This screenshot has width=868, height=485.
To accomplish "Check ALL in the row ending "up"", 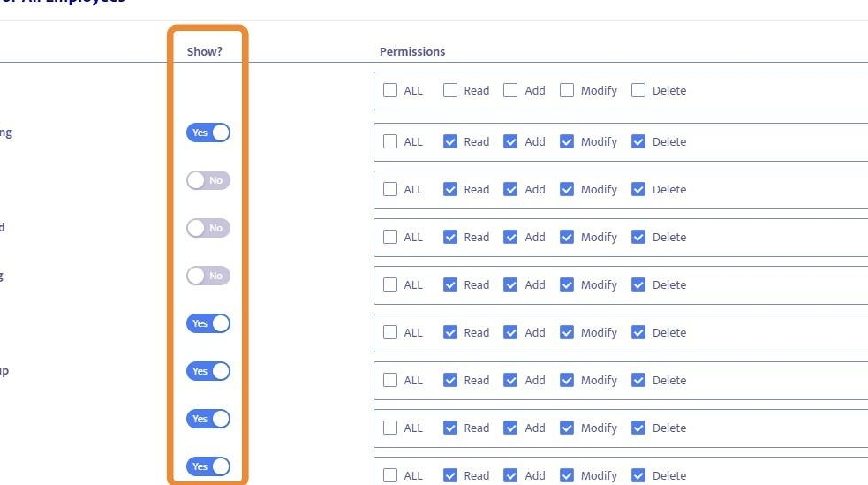I will [x=390, y=380].
